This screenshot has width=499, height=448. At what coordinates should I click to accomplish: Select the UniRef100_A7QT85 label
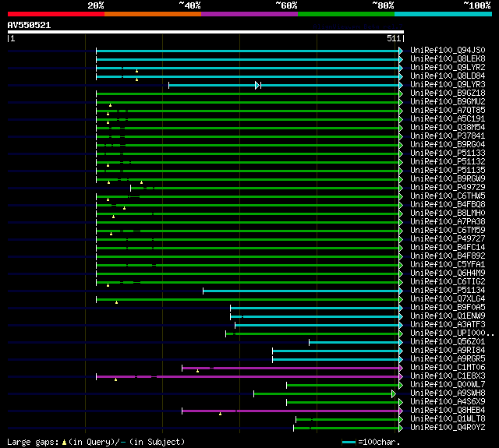click(x=448, y=111)
